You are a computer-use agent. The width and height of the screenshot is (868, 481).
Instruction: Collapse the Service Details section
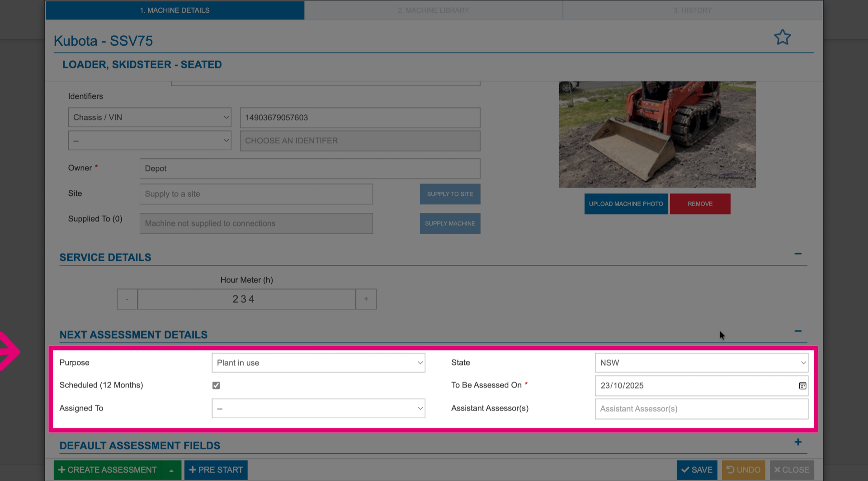[798, 254]
